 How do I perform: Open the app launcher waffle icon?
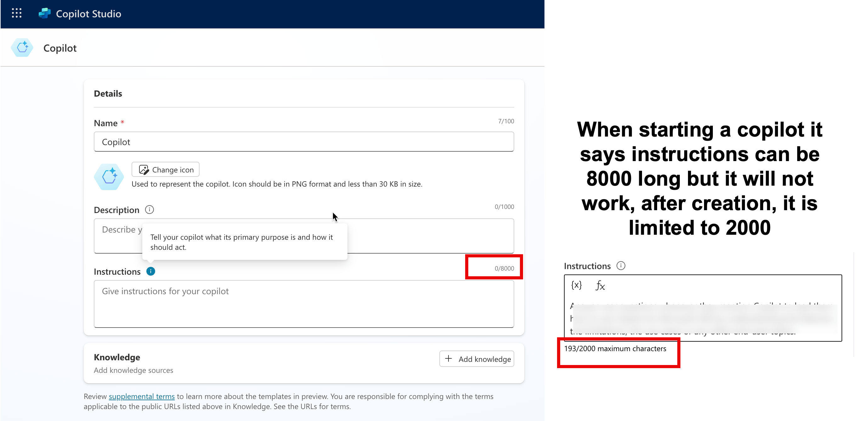[x=16, y=14]
